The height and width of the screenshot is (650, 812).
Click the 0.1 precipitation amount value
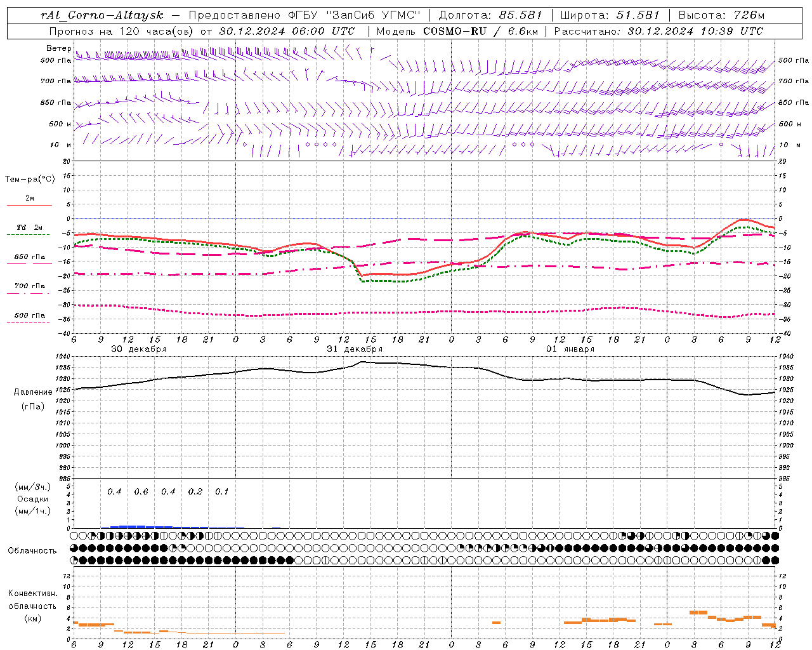[x=221, y=492]
